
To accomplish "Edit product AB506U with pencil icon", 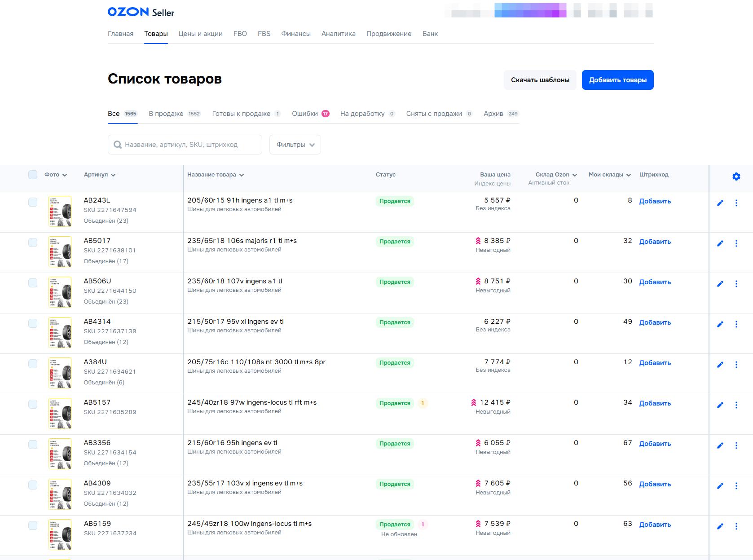I will (x=720, y=284).
